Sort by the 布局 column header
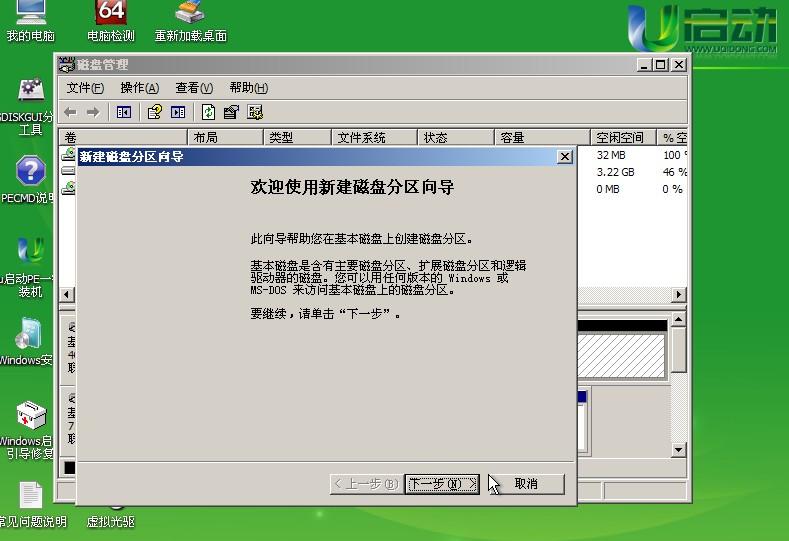Image resolution: width=789 pixels, height=541 pixels. 225,137
